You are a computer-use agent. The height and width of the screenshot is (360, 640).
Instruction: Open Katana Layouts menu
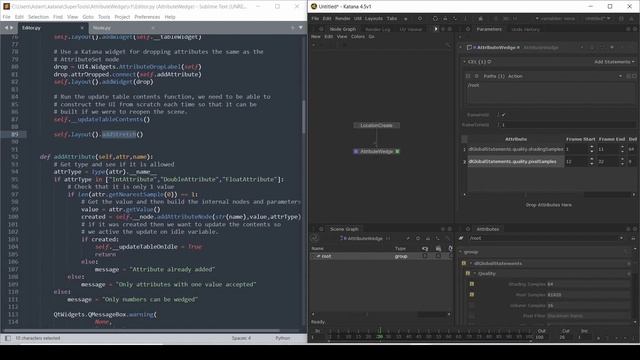tap(374, 18)
